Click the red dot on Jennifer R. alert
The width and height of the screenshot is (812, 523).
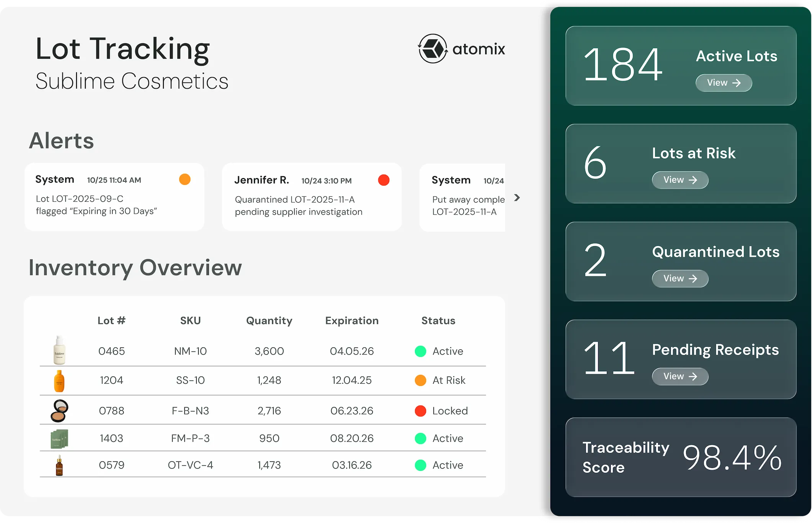coord(383,180)
